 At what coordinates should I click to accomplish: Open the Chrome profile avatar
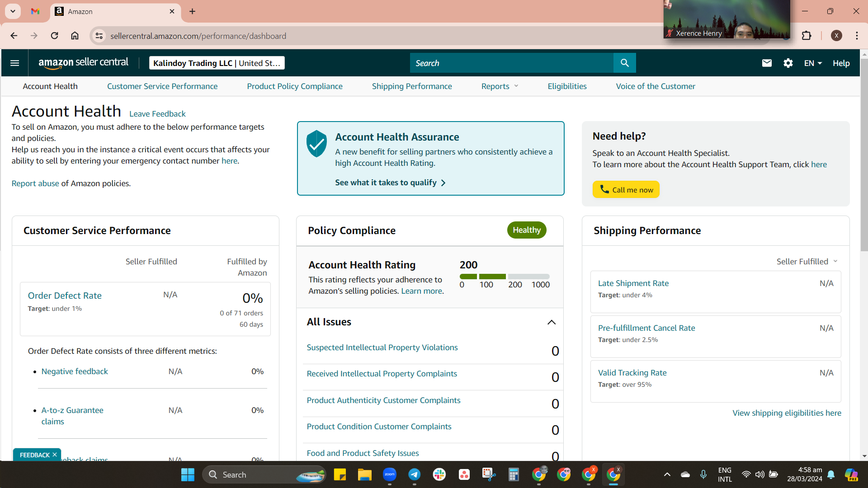click(x=836, y=36)
